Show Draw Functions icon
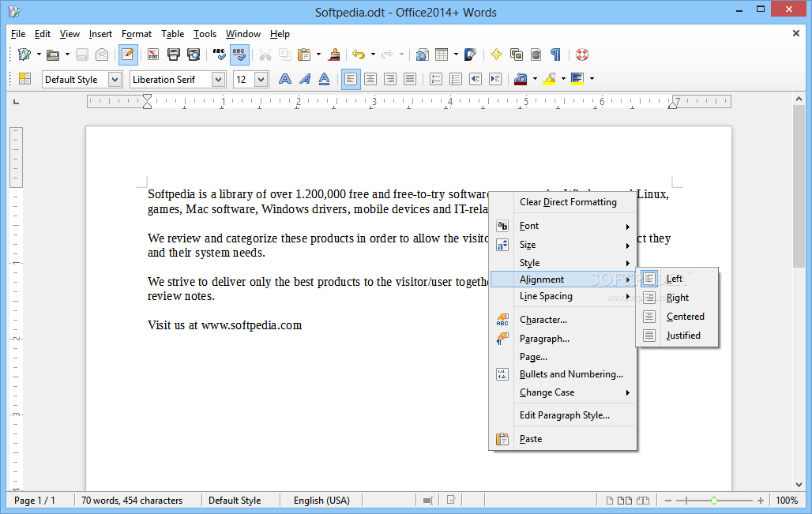This screenshot has height=514, width=812. click(x=470, y=54)
